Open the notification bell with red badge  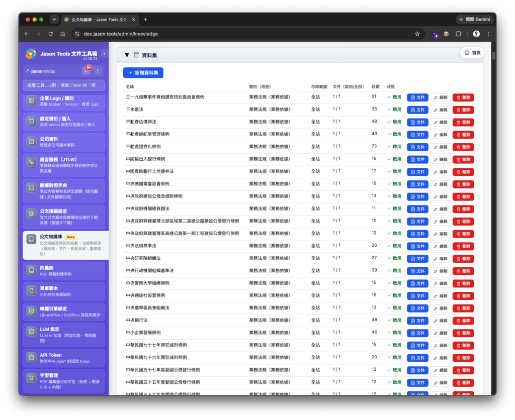[x=87, y=70]
